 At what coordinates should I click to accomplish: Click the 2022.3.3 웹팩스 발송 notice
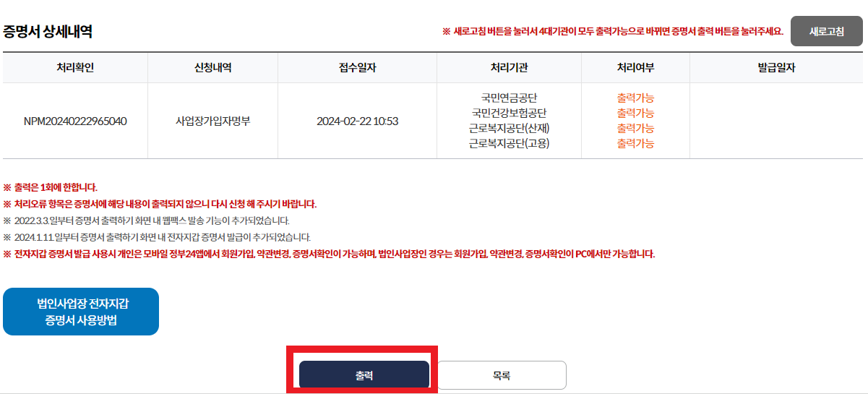coord(146,220)
